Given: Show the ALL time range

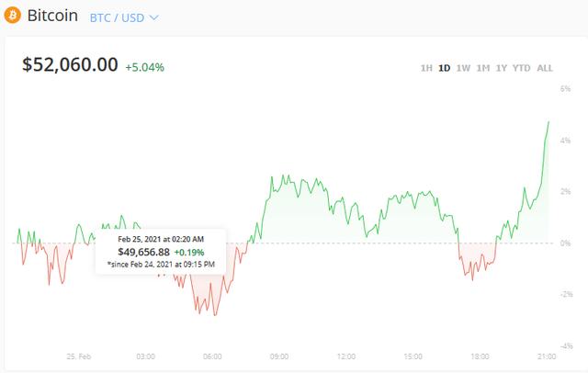Looking at the screenshot, I should pyautogui.click(x=545, y=68).
